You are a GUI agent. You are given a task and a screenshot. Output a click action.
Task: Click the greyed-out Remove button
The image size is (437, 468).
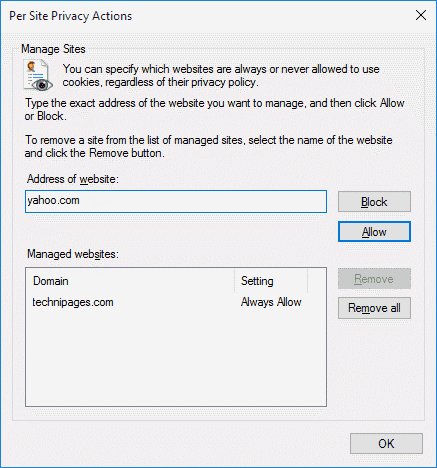tap(374, 279)
